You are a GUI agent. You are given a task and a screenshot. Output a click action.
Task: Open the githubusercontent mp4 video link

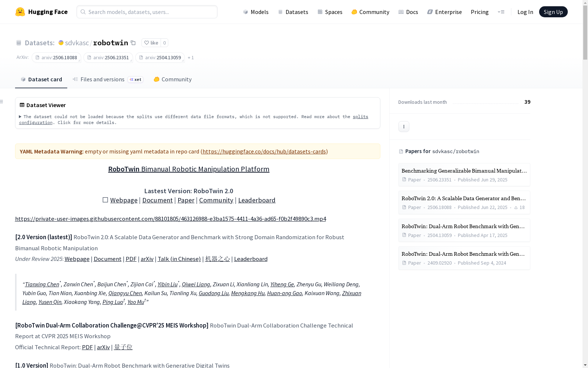(171, 219)
